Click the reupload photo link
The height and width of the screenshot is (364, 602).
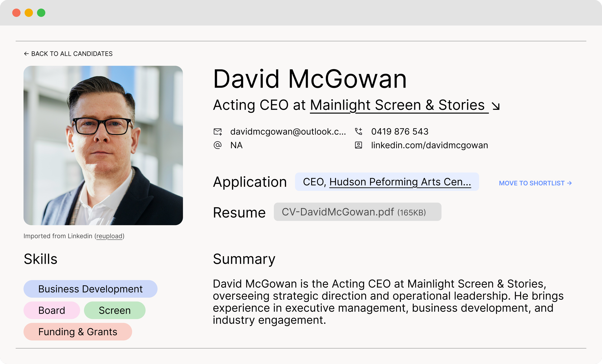coord(109,236)
